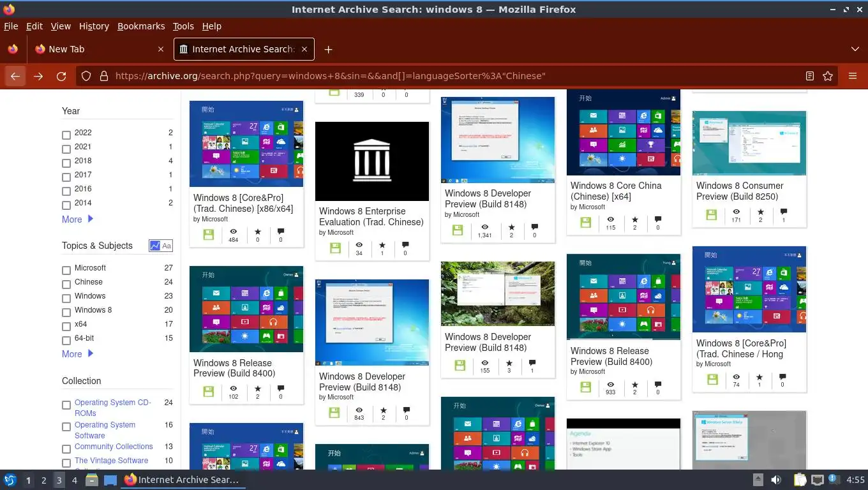The image size is (868, 490).
Task: Switch Topics view to chart icon
Action: point(154,246)
